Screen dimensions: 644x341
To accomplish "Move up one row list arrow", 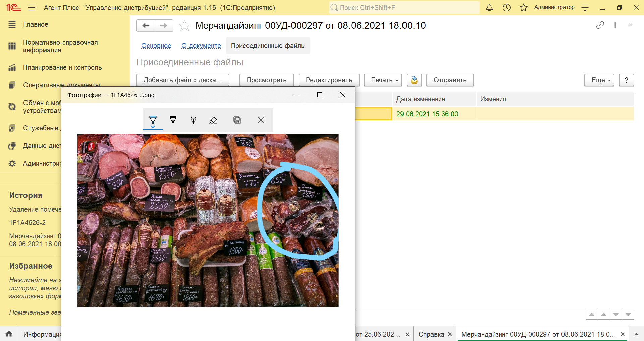I will 604,315.
